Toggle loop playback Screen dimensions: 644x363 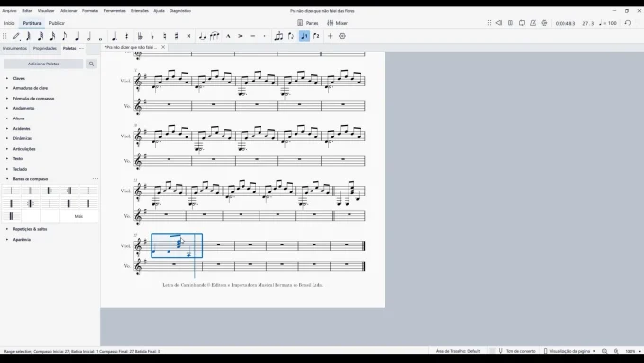tap(522, 23)
